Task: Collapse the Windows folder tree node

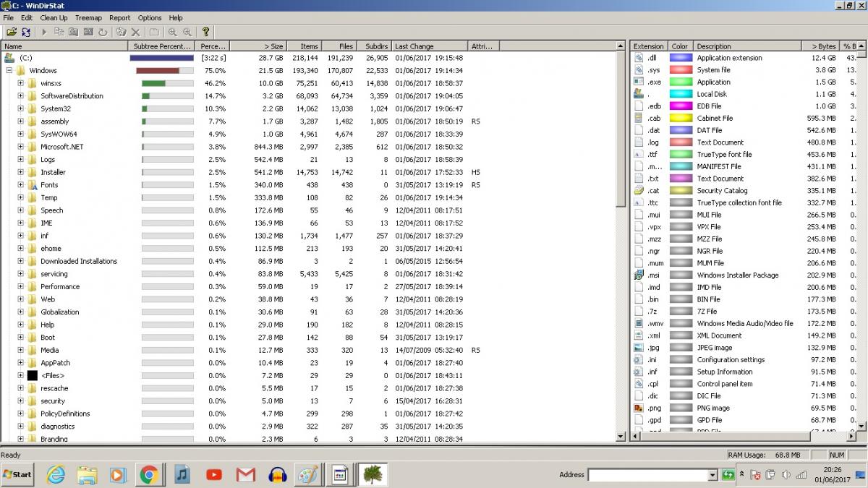Action: point(9,71)
